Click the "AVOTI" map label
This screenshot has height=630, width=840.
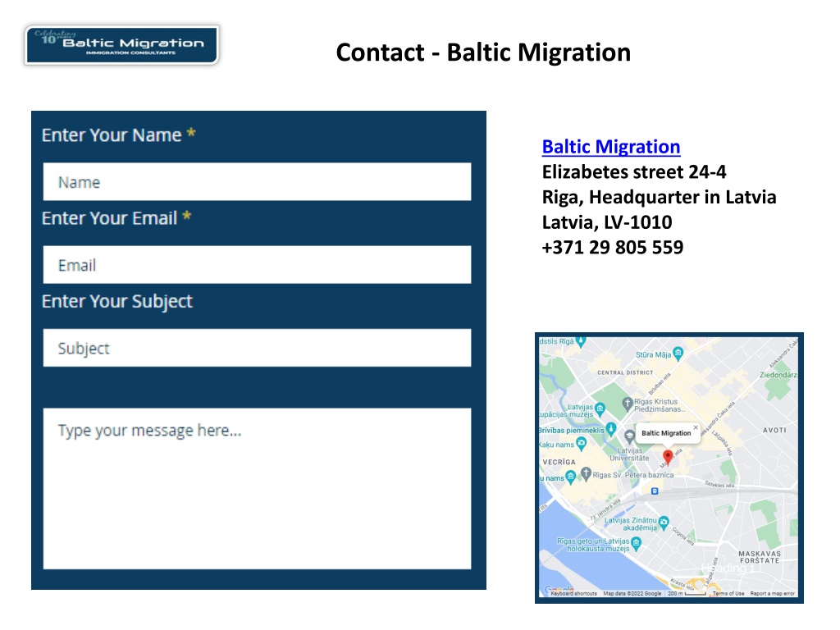click(x=774, y=430)
